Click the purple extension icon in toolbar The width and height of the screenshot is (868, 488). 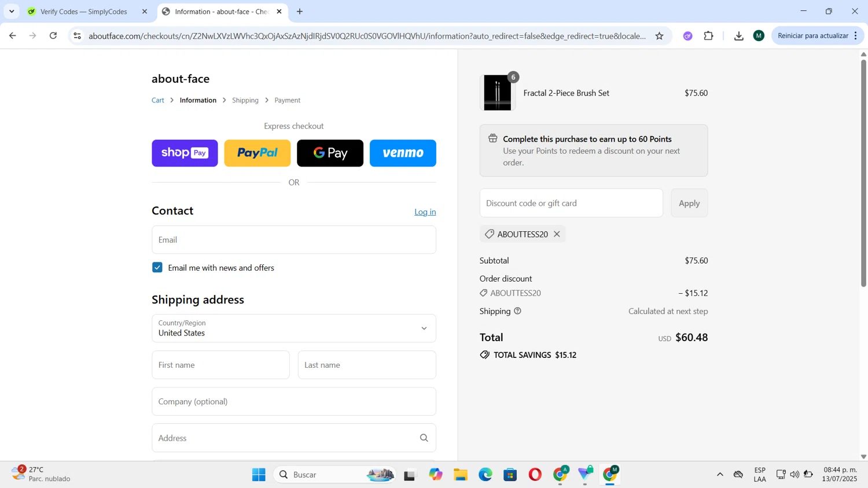tap(687, 36)
